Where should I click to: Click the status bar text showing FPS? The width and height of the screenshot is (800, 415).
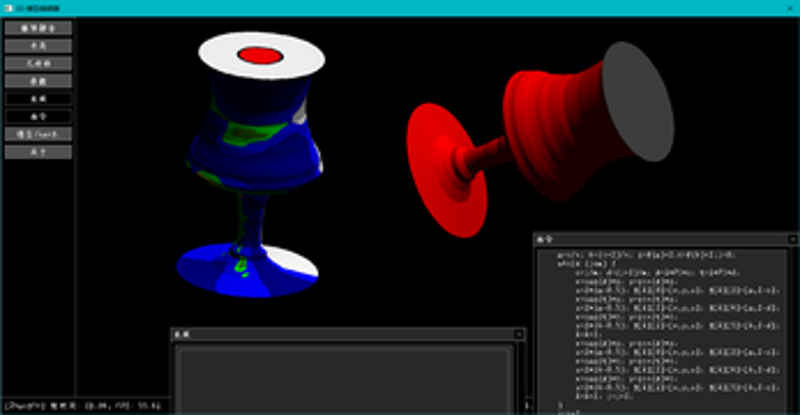coord(83,406)
